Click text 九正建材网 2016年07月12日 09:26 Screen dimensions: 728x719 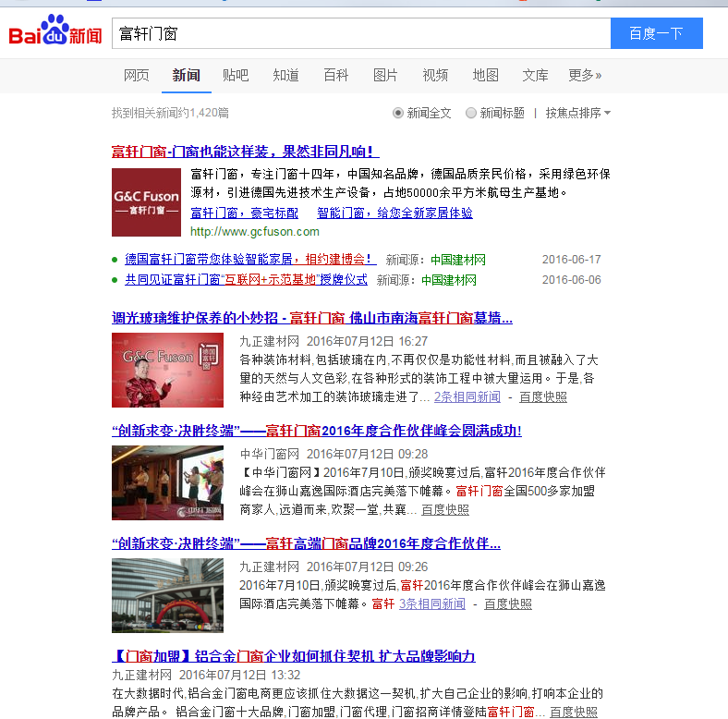tap(334, 567)
